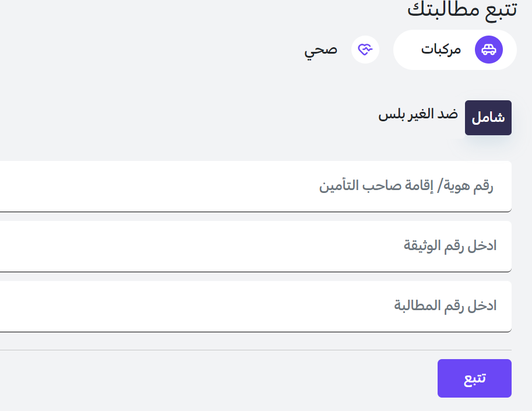Screen dimensions: 532x411
Task: Click the ضد الغير بلس text label
Action: pyautogui.click(x=418, y=114)
